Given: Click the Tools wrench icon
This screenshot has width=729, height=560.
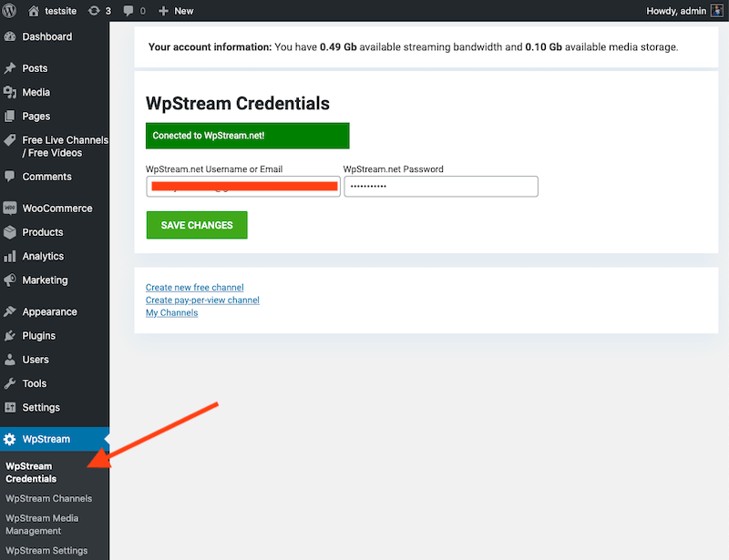Looking at the screenshot, I should pos(10,383).
